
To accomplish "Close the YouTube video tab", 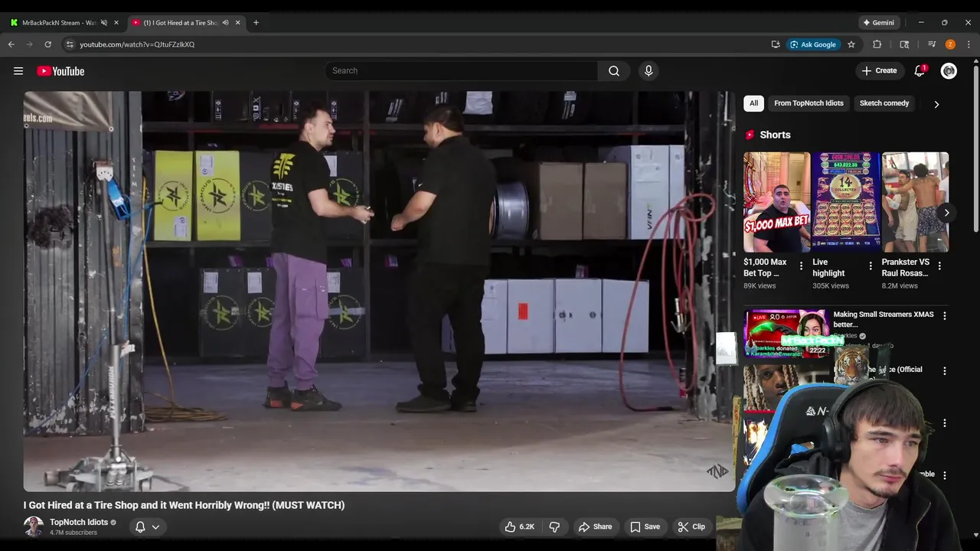I will pyautogui.click(x=237, y=22).
